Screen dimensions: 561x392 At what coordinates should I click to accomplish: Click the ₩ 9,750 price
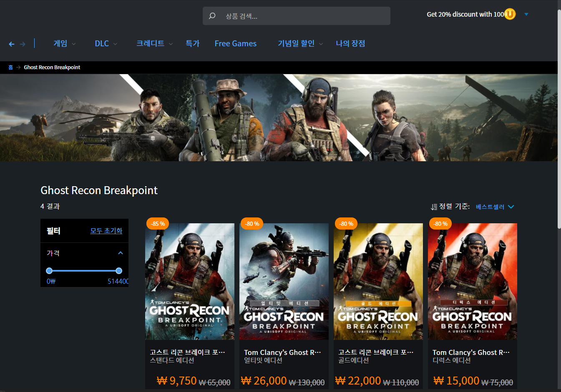(176, 380)
